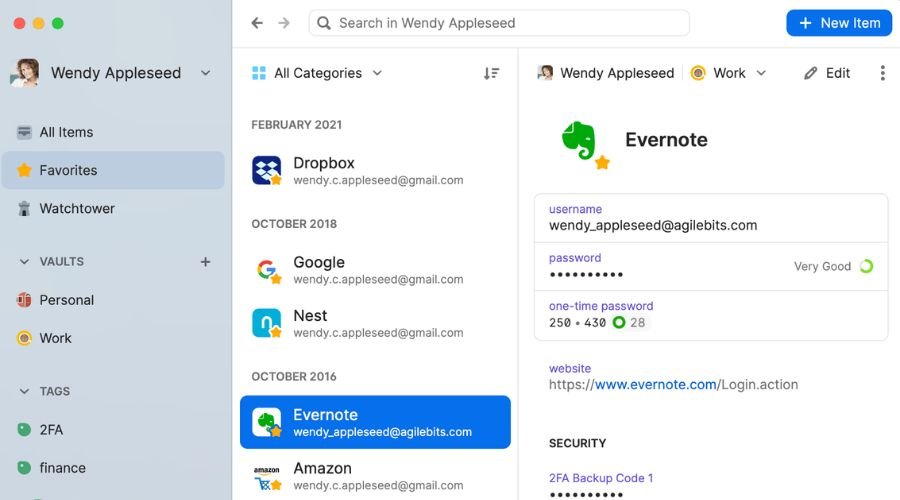Viewport: 900px width, 500px height.
Task: Select the 2FA tag
Action: click(x=113, y=429)
